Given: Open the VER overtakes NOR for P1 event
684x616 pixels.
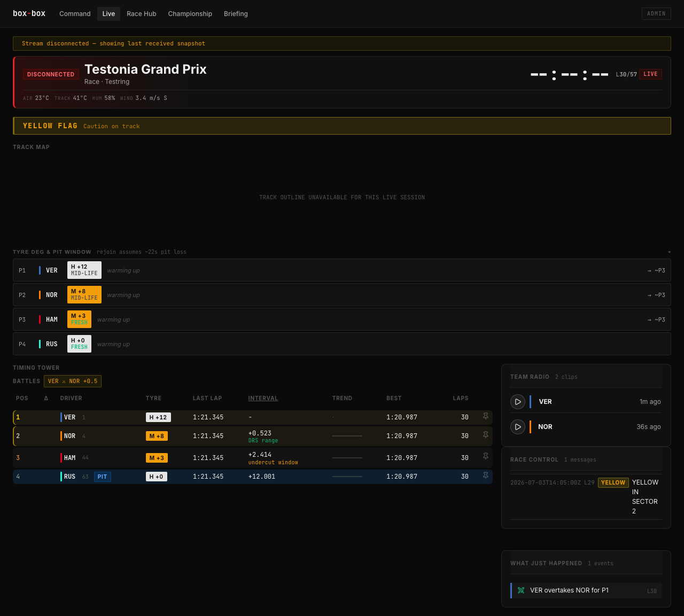Looking at the screenshot, I should pos(586,590).
